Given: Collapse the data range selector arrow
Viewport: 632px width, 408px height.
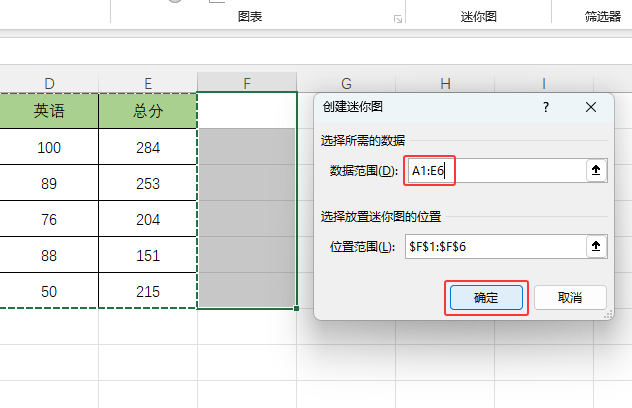Looking at the screenshot, I should pyautogui.click(x=596, y=171).
